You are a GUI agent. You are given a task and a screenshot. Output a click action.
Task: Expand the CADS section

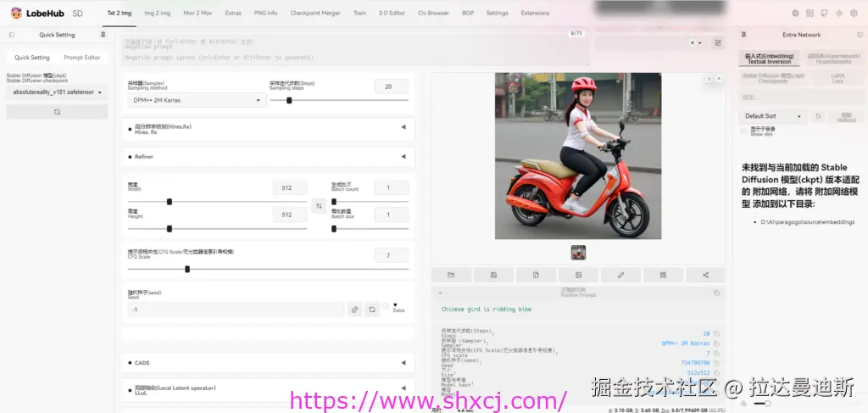[268, 363]
